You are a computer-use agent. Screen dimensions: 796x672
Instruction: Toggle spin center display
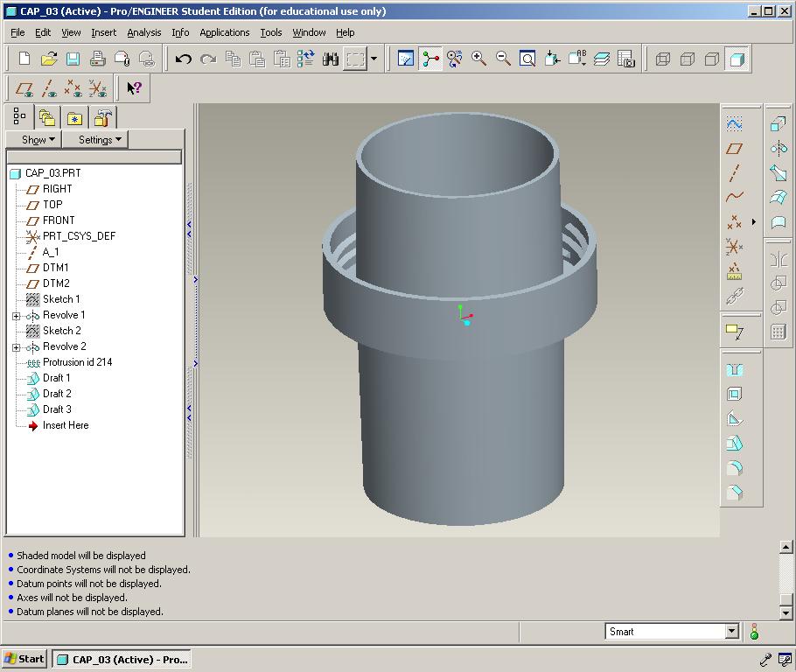click(x=430, y=59)
